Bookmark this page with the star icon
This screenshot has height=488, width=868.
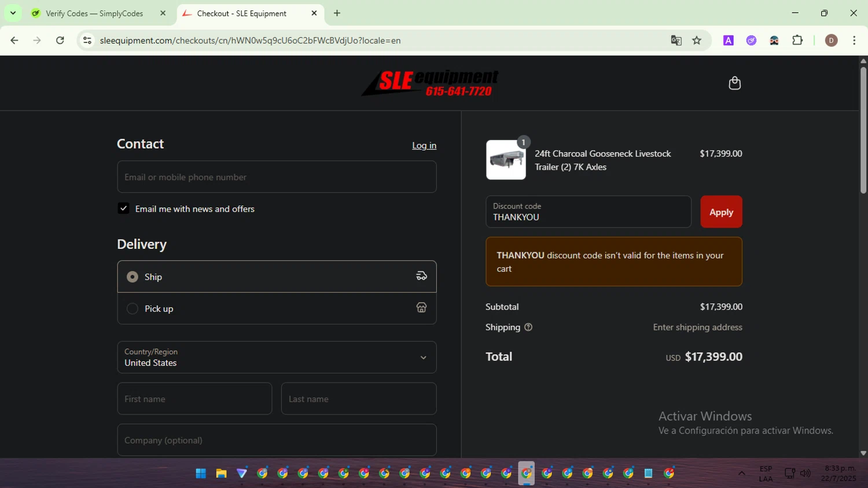click(x=697, y=41)
